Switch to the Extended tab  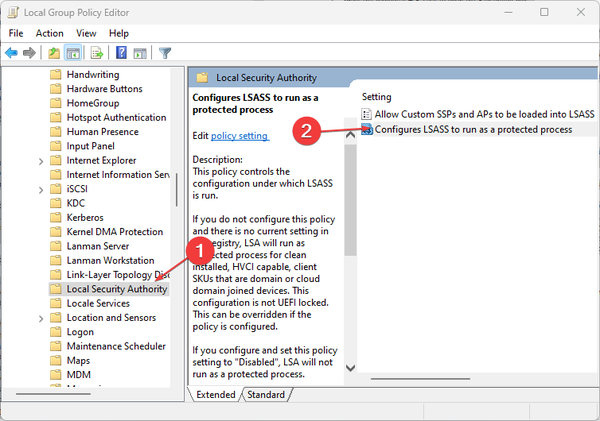pyautogui.click(x=216, y=395)
